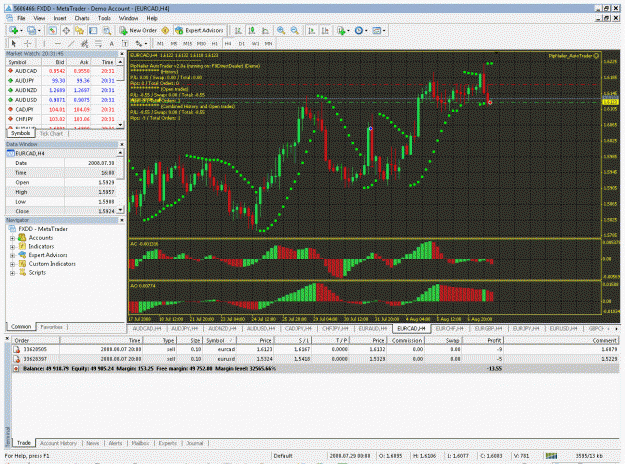Switch chart to bar chart icon
This screenshot has height=464, width=625.
238,30
